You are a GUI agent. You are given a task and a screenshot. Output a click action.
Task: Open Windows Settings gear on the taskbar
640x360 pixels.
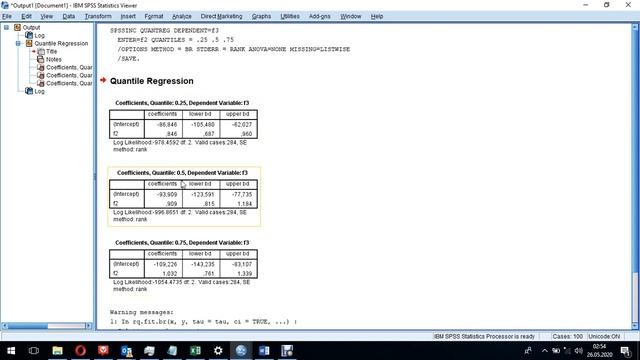pos(218,351)
